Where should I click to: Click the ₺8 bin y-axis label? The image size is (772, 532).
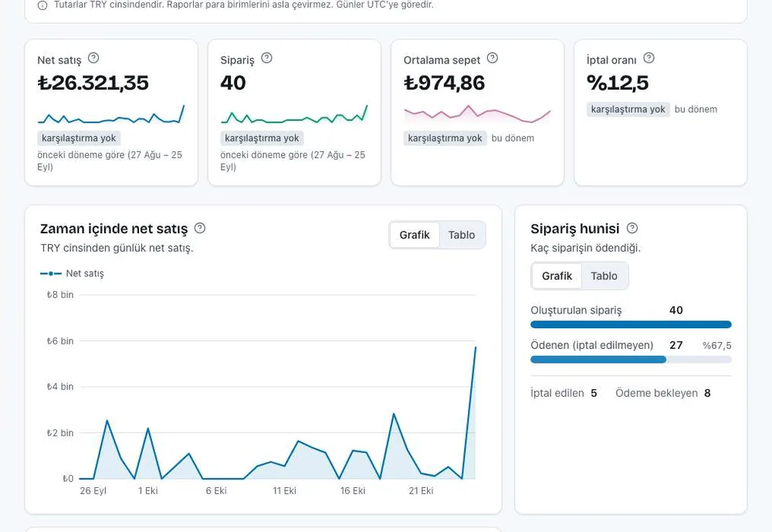point(60,295)
